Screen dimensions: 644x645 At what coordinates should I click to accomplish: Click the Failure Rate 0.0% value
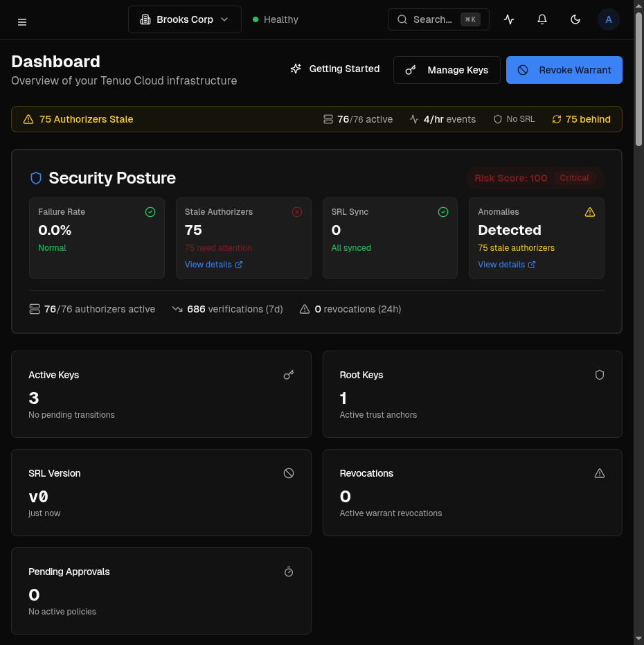point(55,230)
